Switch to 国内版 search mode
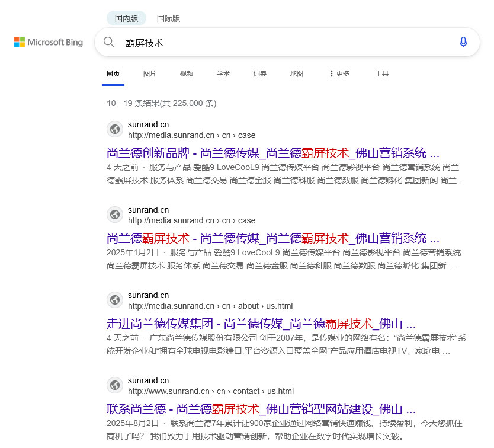This screenshot has height=448, width=494. pyautogui.click(x=126, y=18)
